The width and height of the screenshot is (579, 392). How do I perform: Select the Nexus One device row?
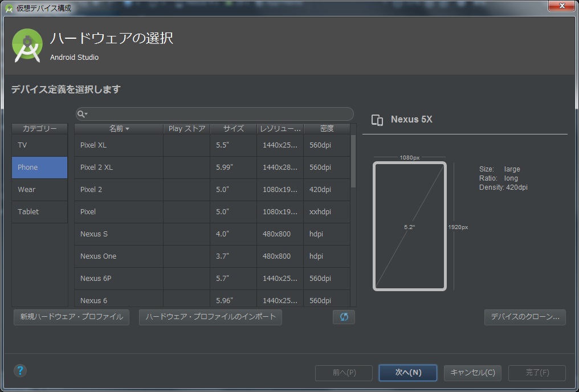pyautogui.click(x=213, y=256)
